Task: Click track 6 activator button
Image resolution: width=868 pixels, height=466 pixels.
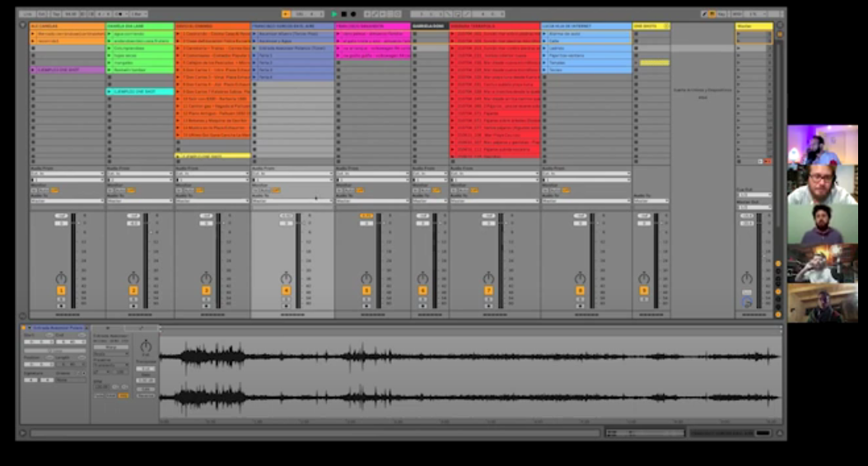Action: [422, 291]
